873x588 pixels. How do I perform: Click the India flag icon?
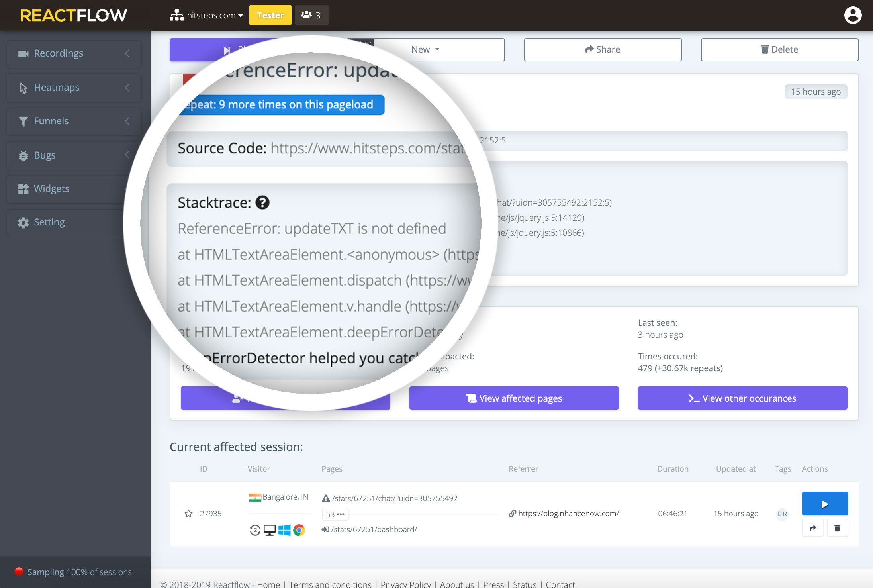(255, 497)
